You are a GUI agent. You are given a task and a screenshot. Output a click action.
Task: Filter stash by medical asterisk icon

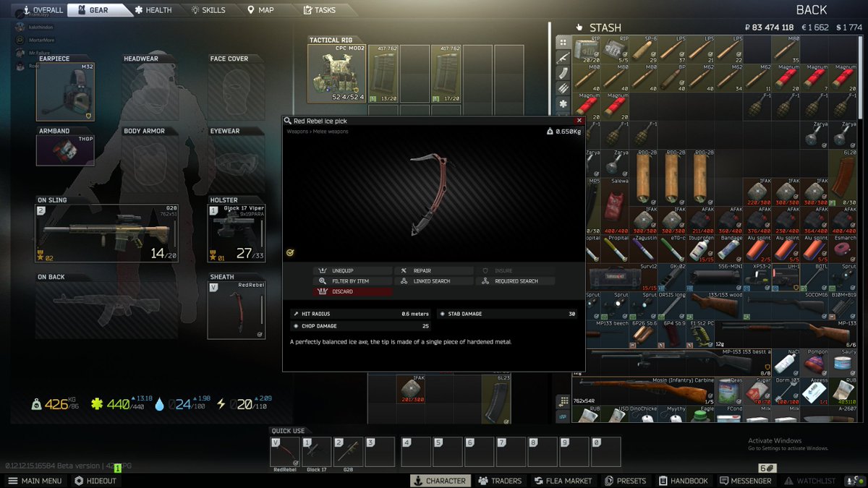click(x=563, y=103)
